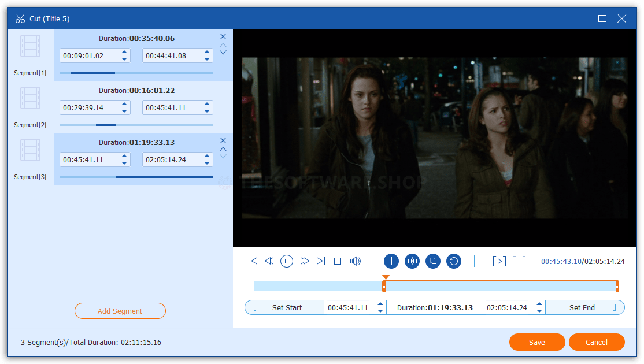
Task: Increase Segment[1] start time 00:09:01.02
Action: (124, 52)
